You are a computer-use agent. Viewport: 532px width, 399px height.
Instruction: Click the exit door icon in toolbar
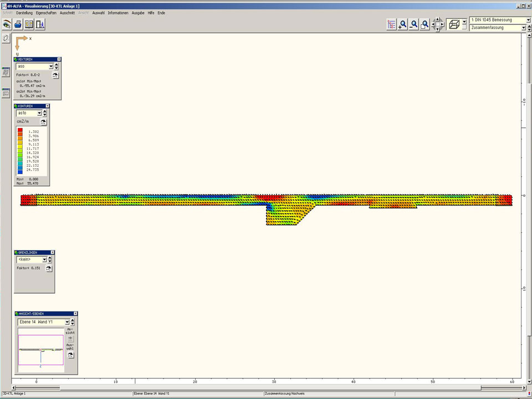pos(40,24)
